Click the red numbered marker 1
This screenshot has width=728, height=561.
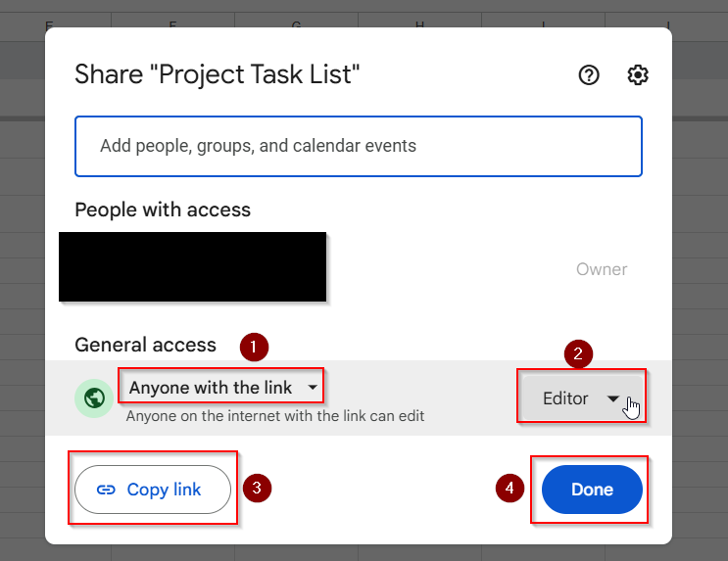tap(254, 347)
